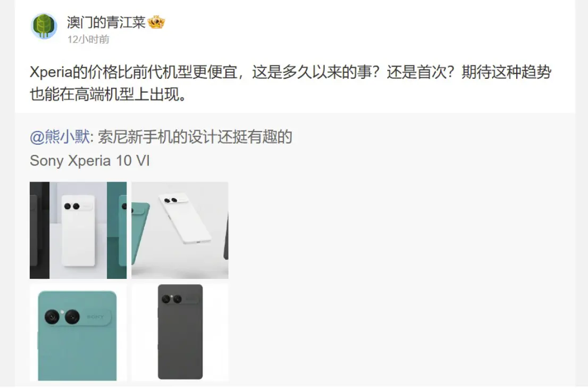Image resolution: width=588 pixels, height=388 pixels.
Task: Open username 澳门的青江菜 profile
Action: click(106, 22)
